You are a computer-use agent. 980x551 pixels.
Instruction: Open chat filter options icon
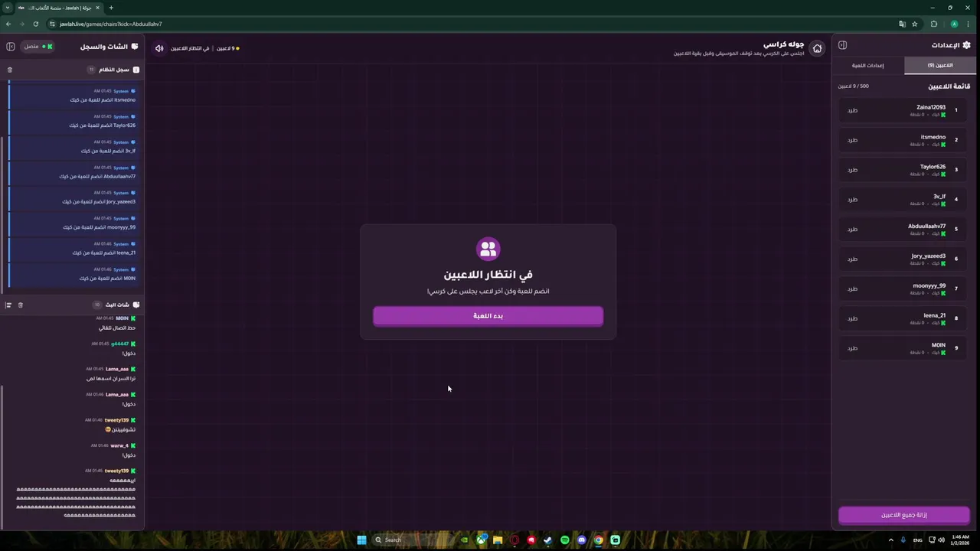click(8, 305)
